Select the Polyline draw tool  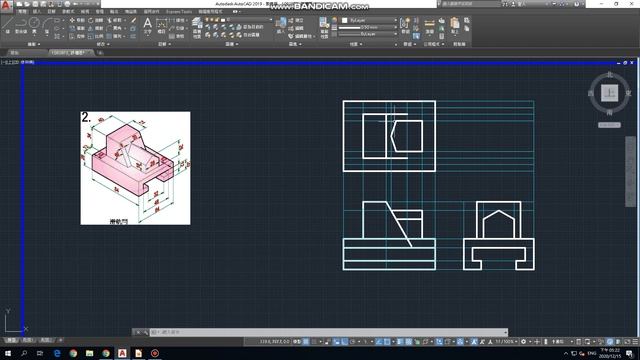click(x=21, y=25)
